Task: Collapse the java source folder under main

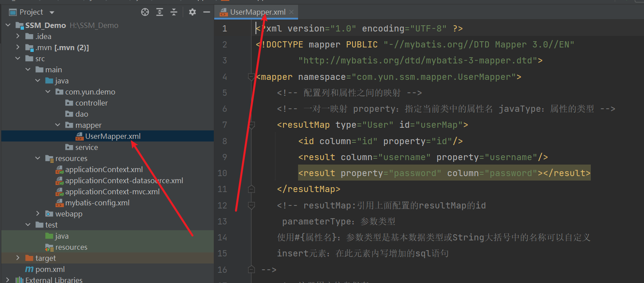Action: [x=38, y=81]
